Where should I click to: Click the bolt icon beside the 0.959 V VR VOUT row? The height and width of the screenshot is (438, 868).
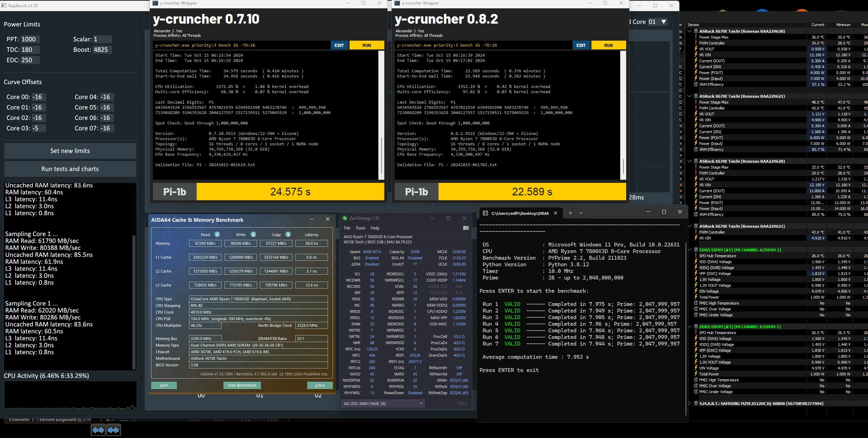[x=696, y=49]
